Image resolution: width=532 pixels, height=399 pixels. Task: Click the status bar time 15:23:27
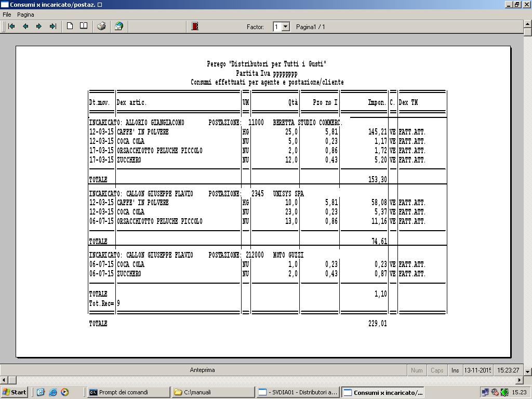click(x=508, y=370)
